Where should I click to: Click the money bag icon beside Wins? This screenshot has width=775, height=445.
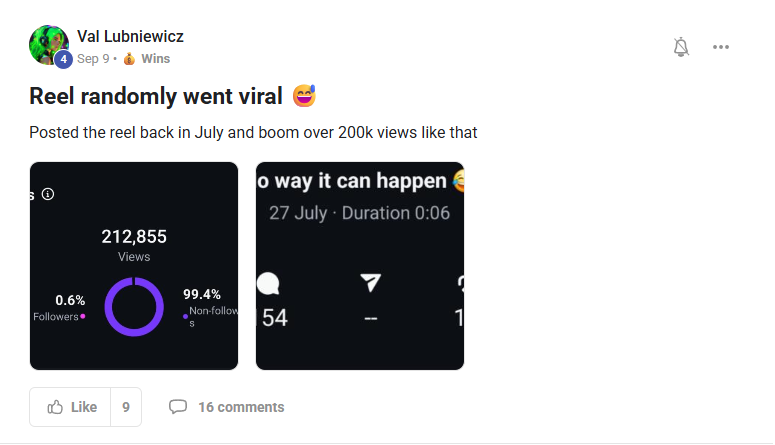[x=129, y=59]
